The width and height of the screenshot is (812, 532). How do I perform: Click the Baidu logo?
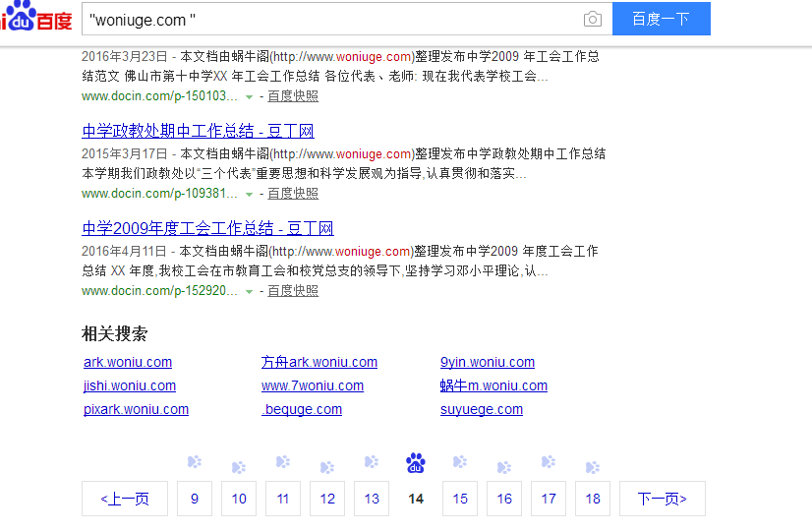pos(36,18)
